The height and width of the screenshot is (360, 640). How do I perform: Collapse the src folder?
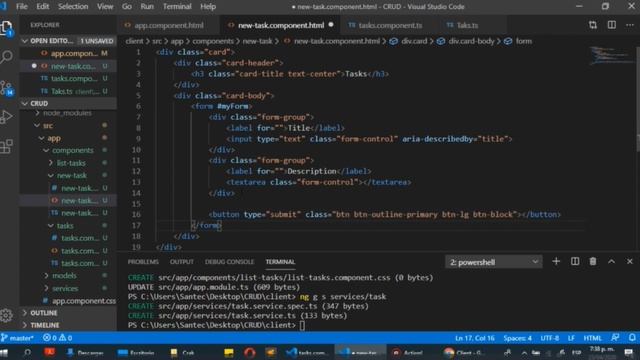(68, 125)
